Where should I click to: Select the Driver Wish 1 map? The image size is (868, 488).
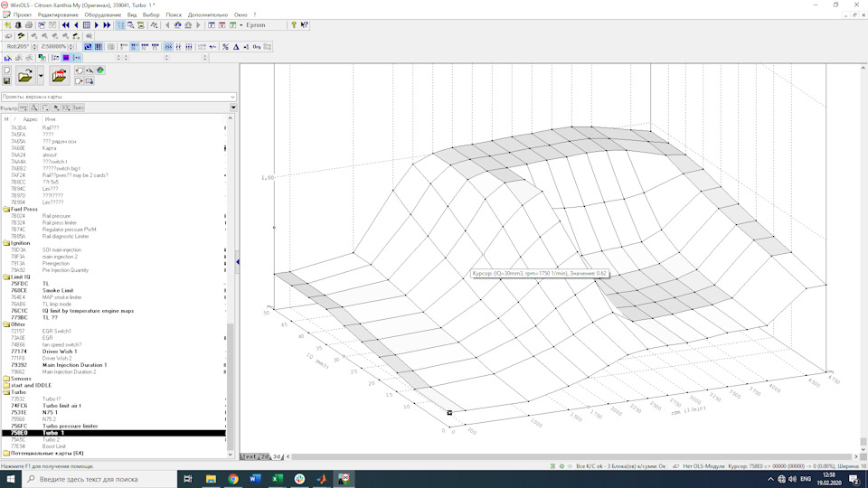point(60,352)
